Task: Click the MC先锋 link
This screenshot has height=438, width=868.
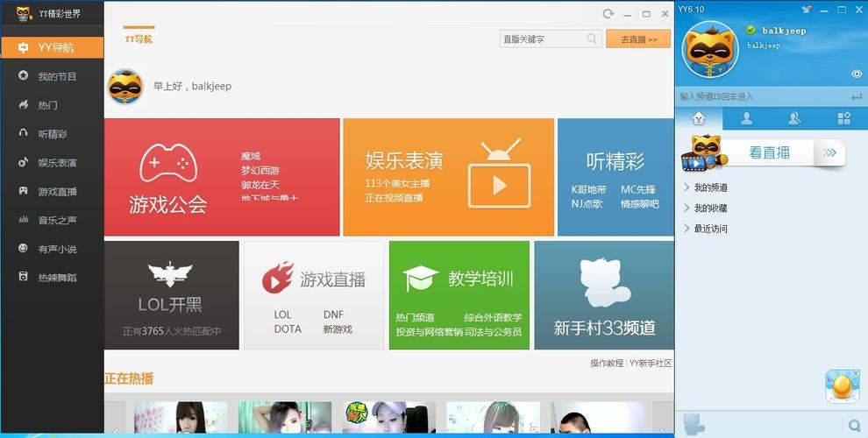Action: 638,190
